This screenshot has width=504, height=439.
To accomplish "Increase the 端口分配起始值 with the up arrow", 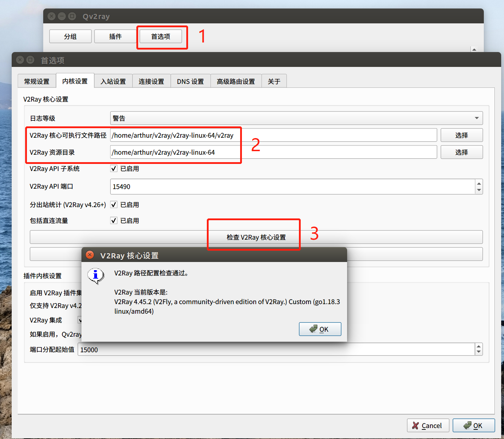I will 478,347.
